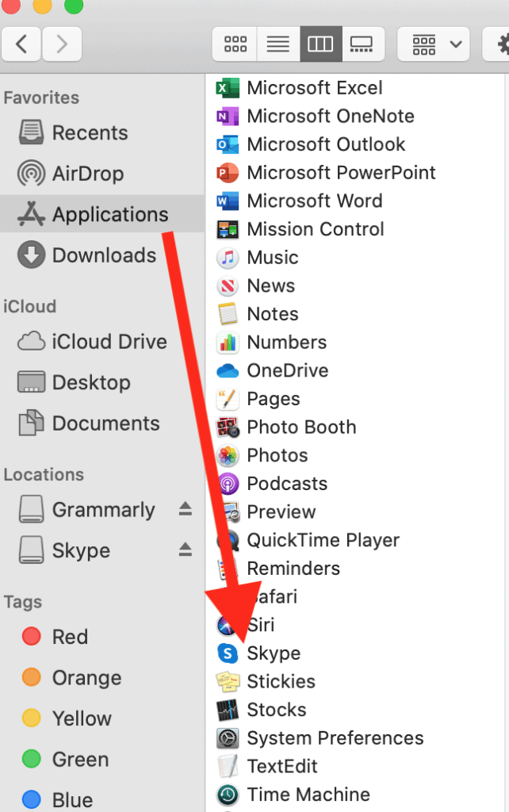Select System Preferences in the list
Viewport: 509px width, 812px height.
tap(335, 738)
